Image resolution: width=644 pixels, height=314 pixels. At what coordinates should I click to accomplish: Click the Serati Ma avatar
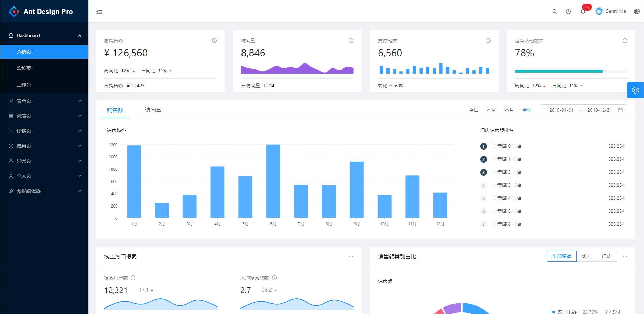tap(599, 11)
